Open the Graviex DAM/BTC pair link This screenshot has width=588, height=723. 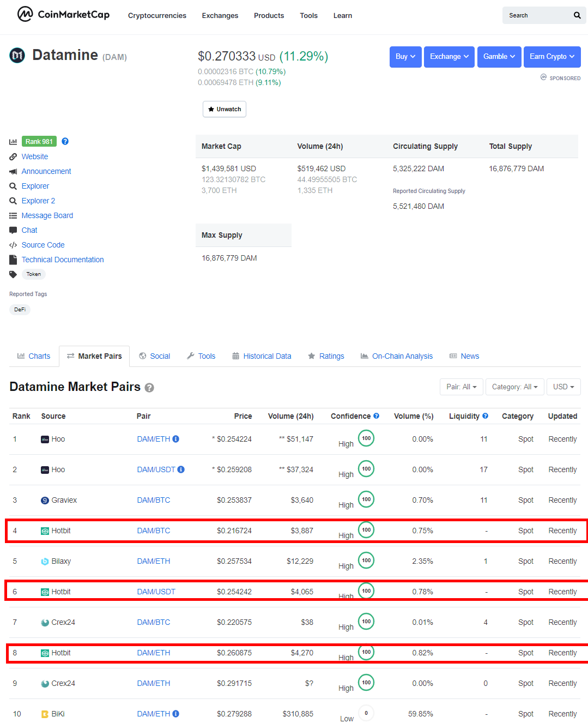154,500
